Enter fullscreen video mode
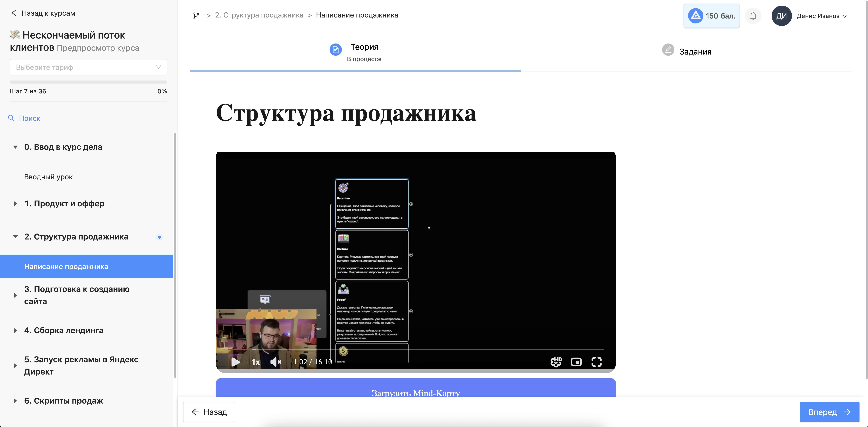This screenshot has width=868, height=427. tap(596, 362)
